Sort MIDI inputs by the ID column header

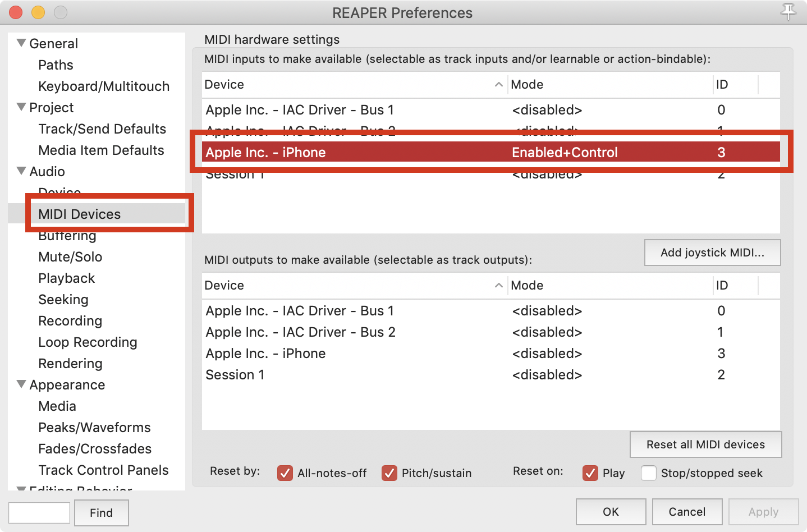coord(736,85)
